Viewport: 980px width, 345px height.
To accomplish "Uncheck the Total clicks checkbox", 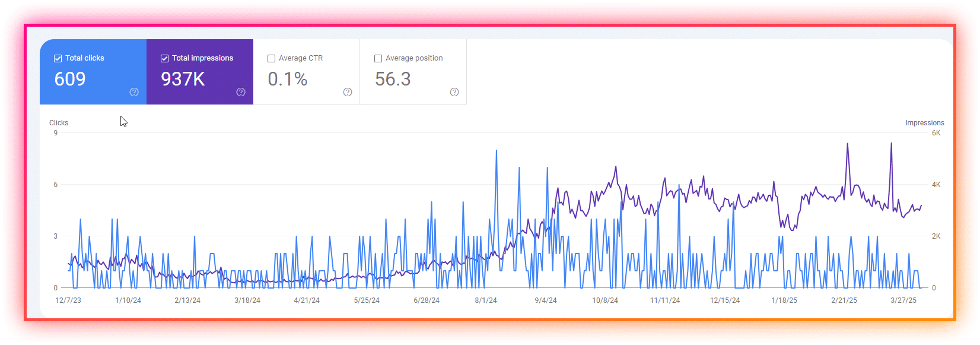I will coord(58,58).
